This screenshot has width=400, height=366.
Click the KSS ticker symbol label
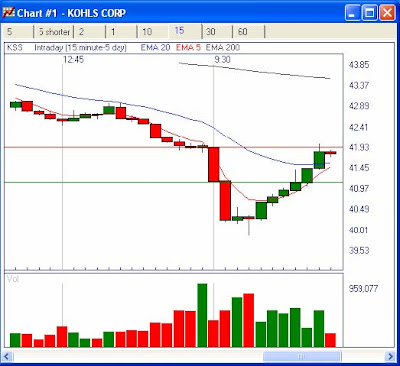(15, 48)
